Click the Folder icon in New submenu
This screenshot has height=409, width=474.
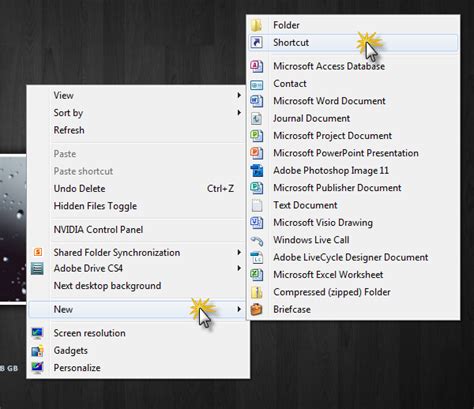pos(256,25)
